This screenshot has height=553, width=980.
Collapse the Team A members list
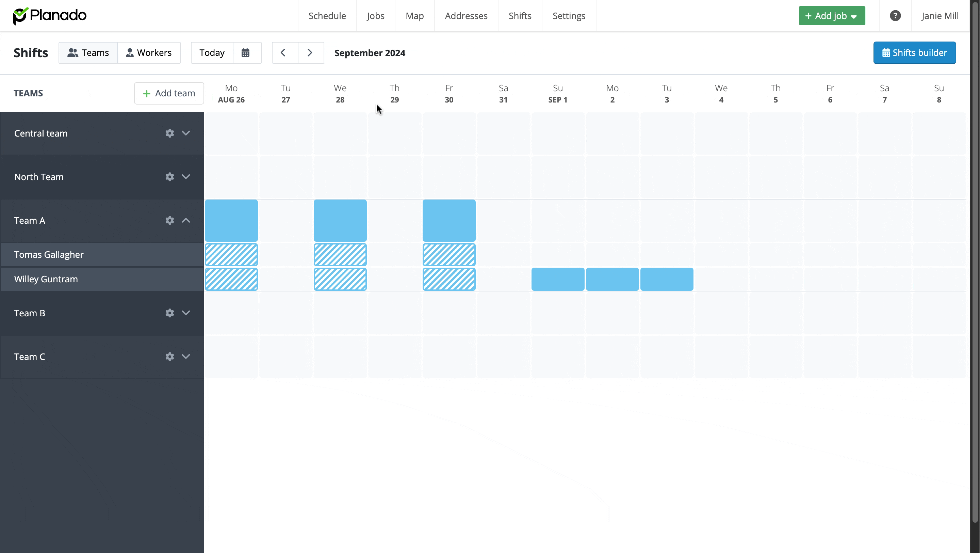[x=186, y=220]
